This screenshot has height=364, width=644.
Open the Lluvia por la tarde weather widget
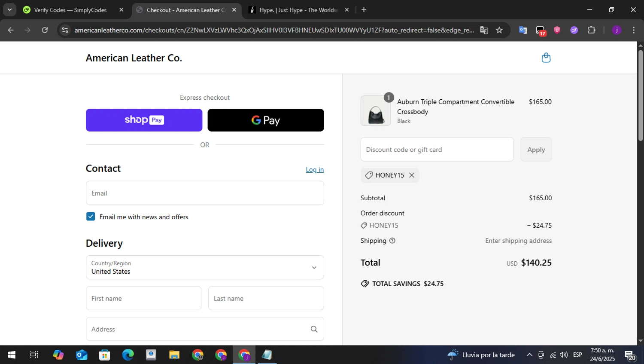(481, 355)
